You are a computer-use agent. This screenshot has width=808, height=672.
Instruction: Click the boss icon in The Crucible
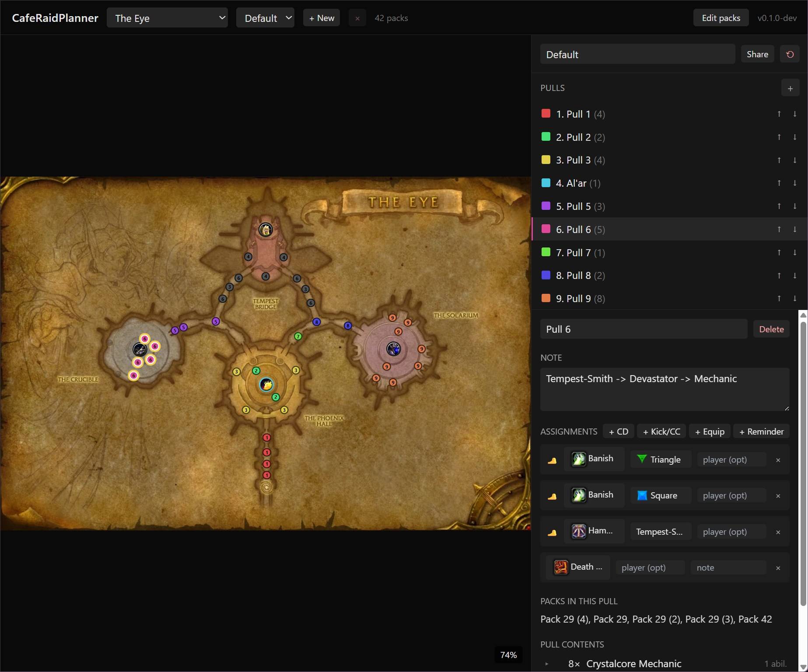(x=140, y=350)
